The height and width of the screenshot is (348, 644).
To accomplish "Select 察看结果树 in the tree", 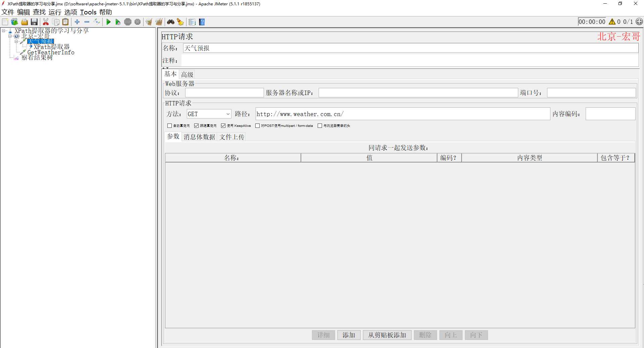I will (x=37, y=58).
